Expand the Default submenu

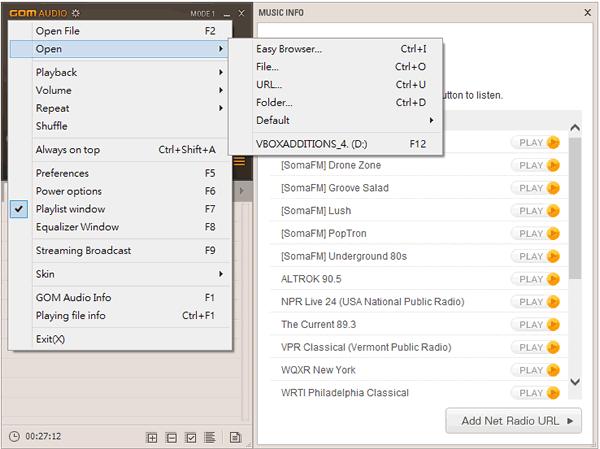point(336,120)
